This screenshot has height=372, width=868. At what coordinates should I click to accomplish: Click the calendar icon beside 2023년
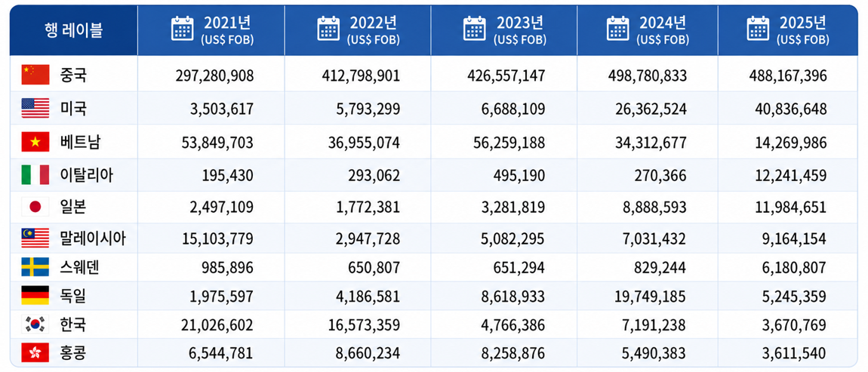475,29
